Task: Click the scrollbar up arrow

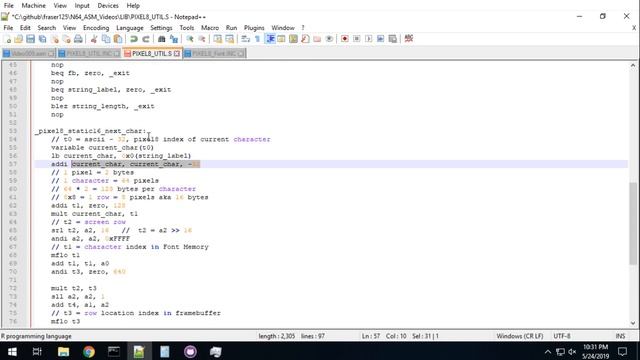Action: point(633,65)
